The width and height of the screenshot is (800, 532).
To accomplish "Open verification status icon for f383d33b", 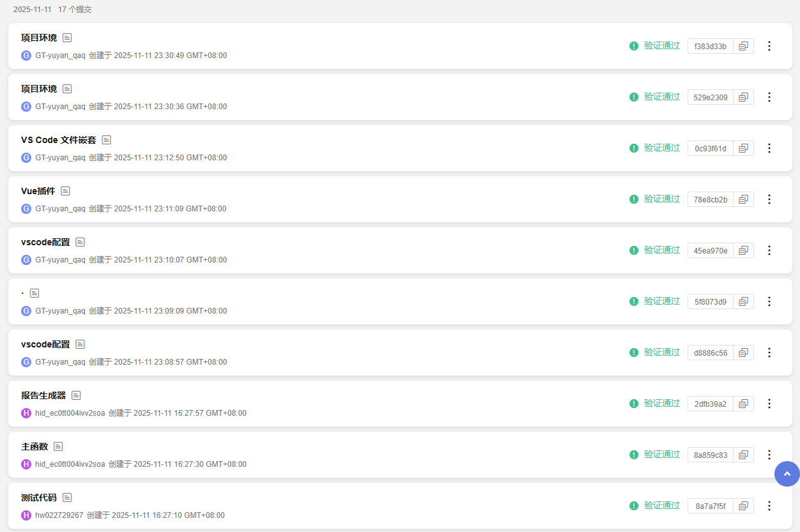I will (x=634, y=46).
